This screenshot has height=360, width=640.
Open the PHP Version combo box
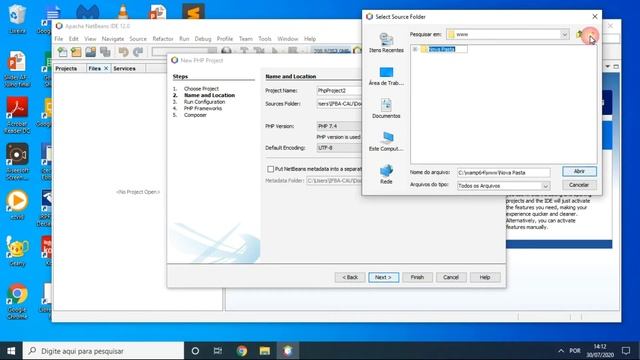(x=339, y=126)
